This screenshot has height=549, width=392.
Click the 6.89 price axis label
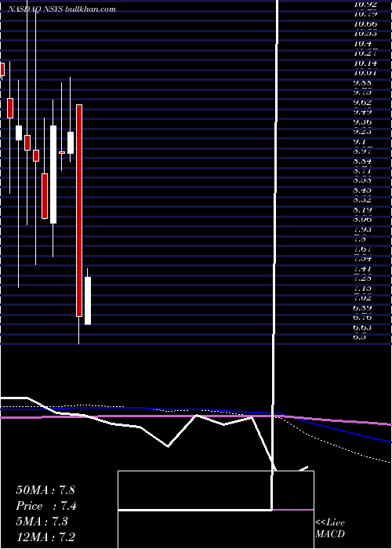click(x=363, y=307)
